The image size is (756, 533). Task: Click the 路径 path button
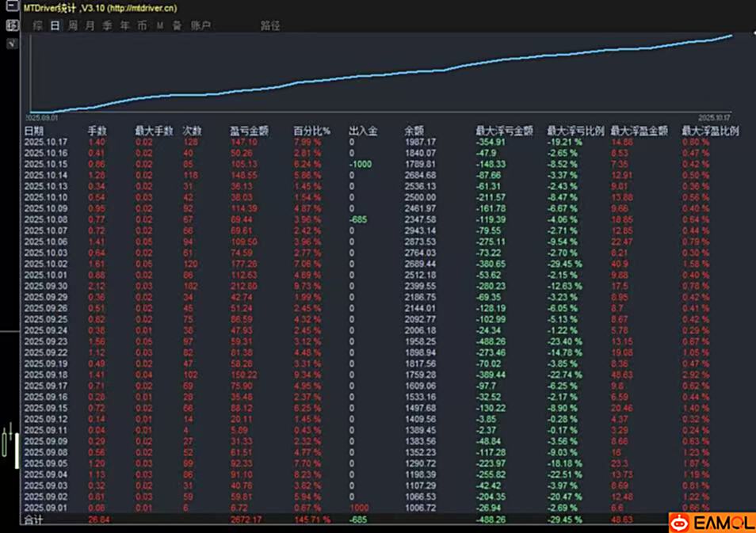click(270, 25)
